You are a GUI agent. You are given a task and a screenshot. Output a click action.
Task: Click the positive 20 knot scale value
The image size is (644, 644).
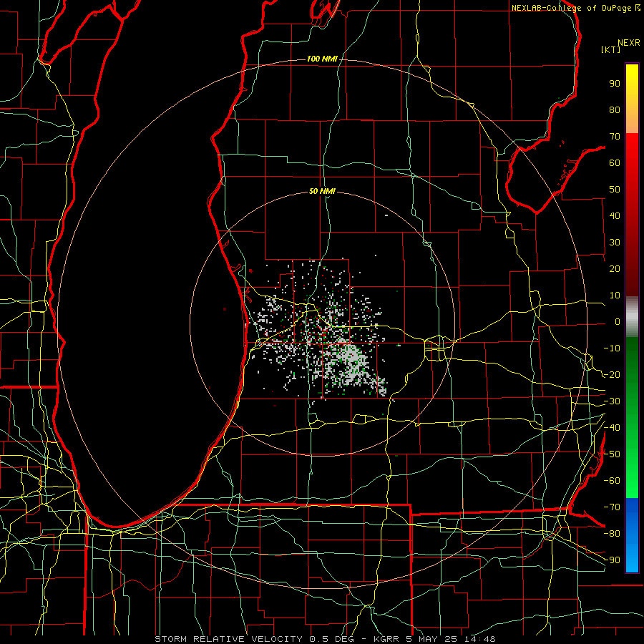pos(615,269)
